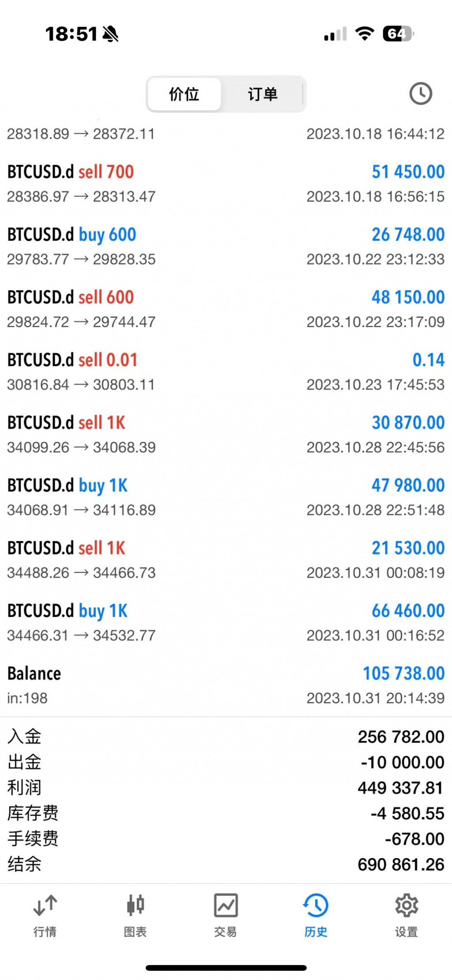Expand the Balance in:198 entry
452x980 pixels.
226,685
